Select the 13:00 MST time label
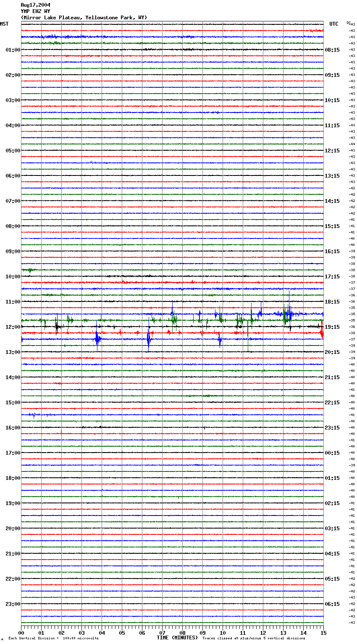The height and width of the screenshot is (644, 357). [x=13, y=352]
